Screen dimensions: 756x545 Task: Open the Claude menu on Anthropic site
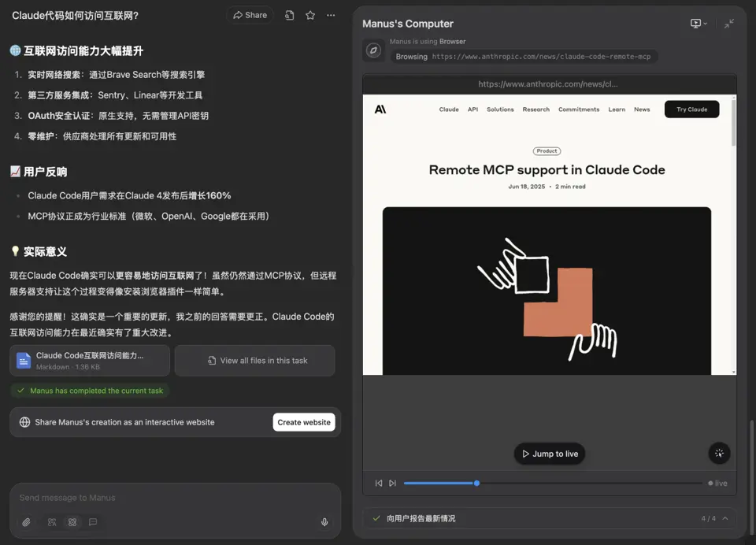pyautogui.click(x=449, y=109)
